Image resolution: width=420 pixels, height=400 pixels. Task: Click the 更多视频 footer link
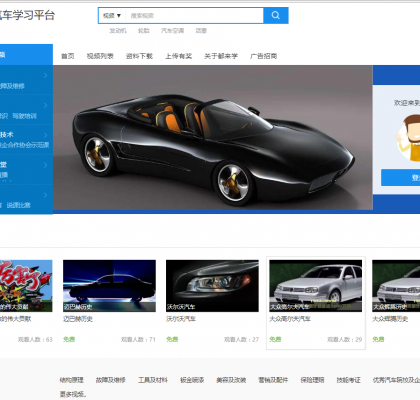click(73, 394)
